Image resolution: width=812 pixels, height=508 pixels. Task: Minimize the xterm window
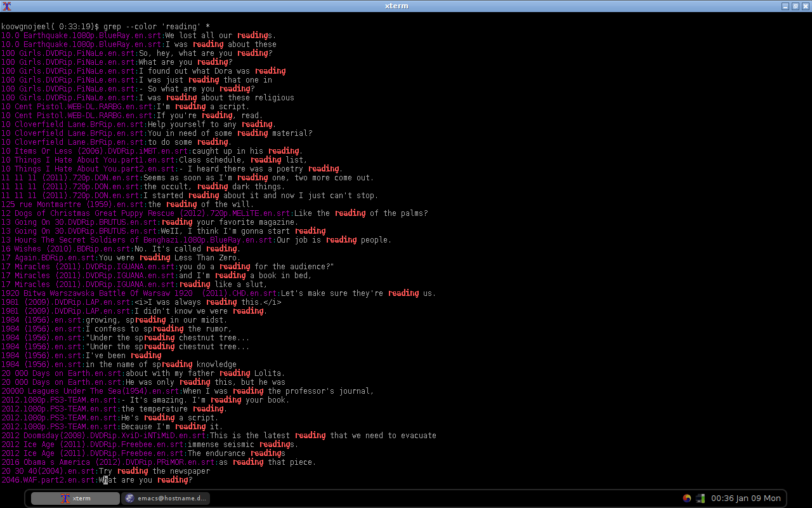[x=785, y=6]
